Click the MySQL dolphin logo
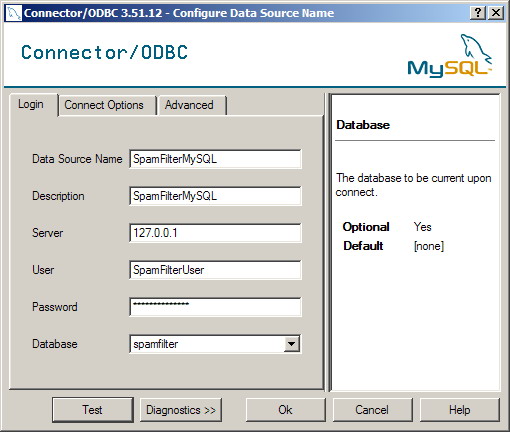Image resolution: width=510 pixels, height=432 pixels. tap(450, 55)
